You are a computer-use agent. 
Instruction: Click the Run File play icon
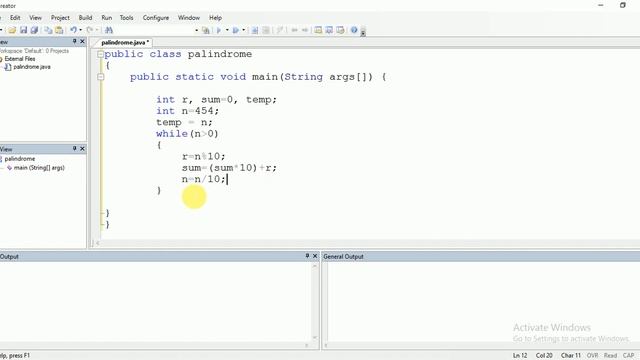[x=236, y=30]
